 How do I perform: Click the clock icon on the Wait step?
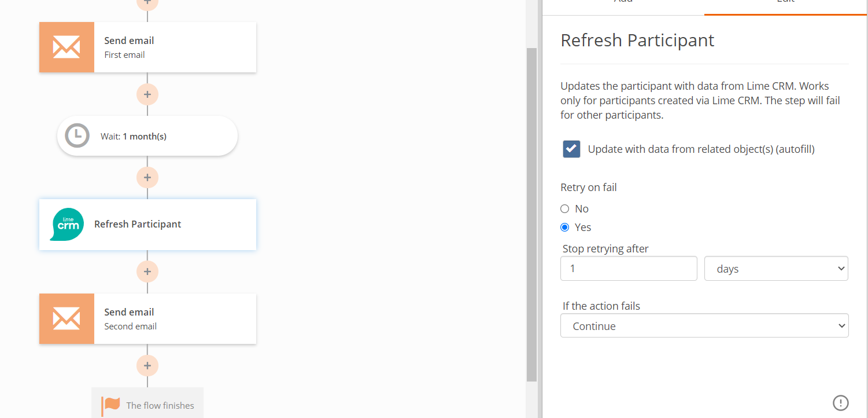[x=77, y=135]
